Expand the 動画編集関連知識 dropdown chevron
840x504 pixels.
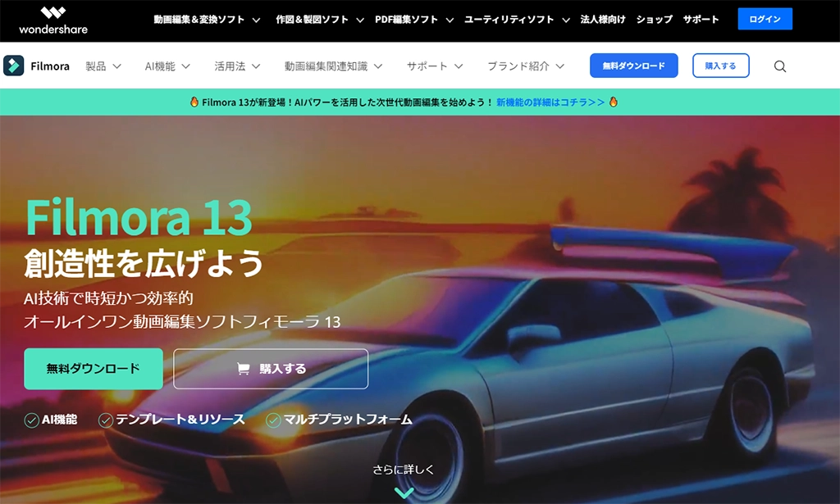[378, 66]
